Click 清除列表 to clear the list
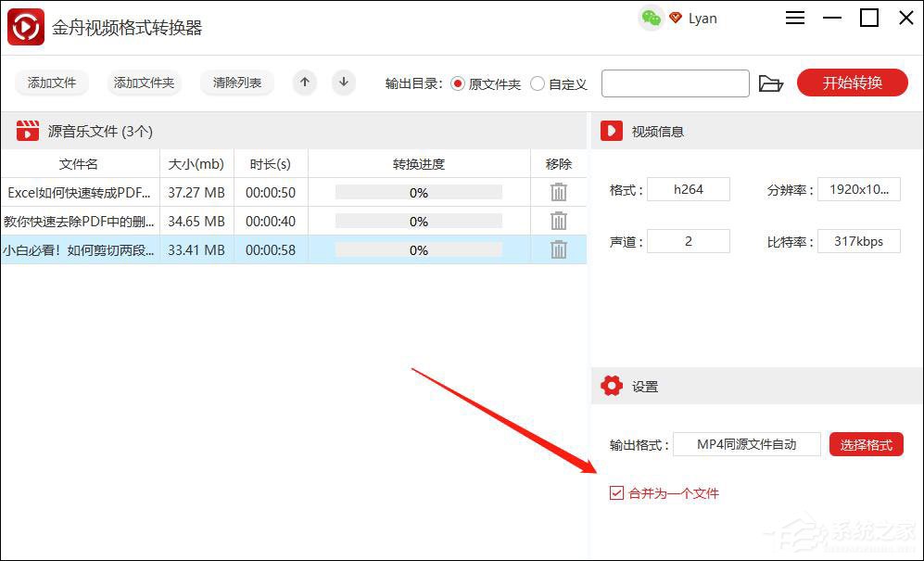The image size is (924, 561). (x=236, y=83)
